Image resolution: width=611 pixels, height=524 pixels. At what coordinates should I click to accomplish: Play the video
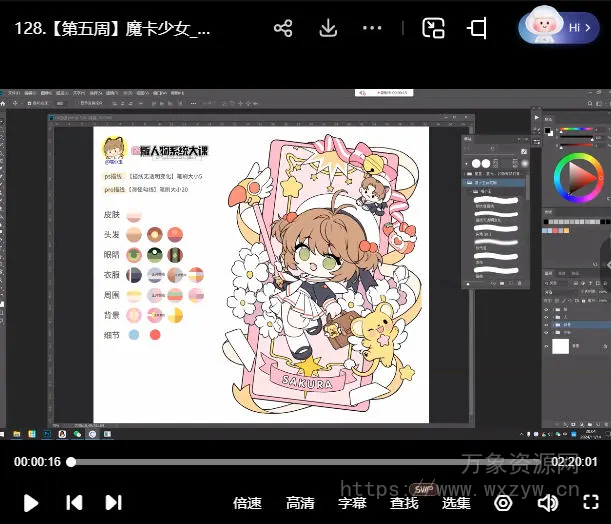[x=31, y=503]
